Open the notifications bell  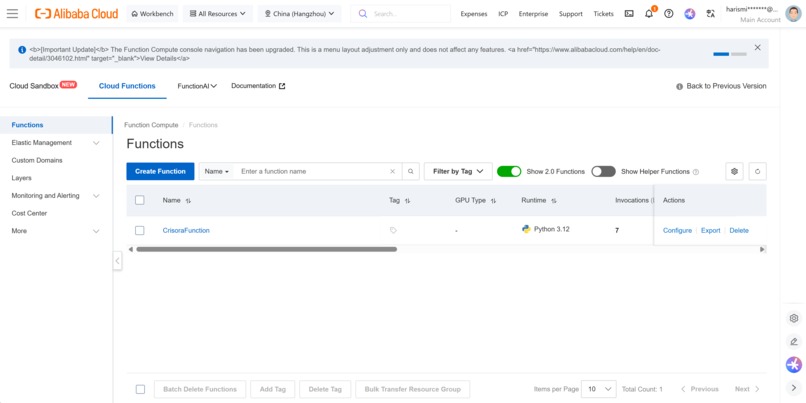coord(649,14)
